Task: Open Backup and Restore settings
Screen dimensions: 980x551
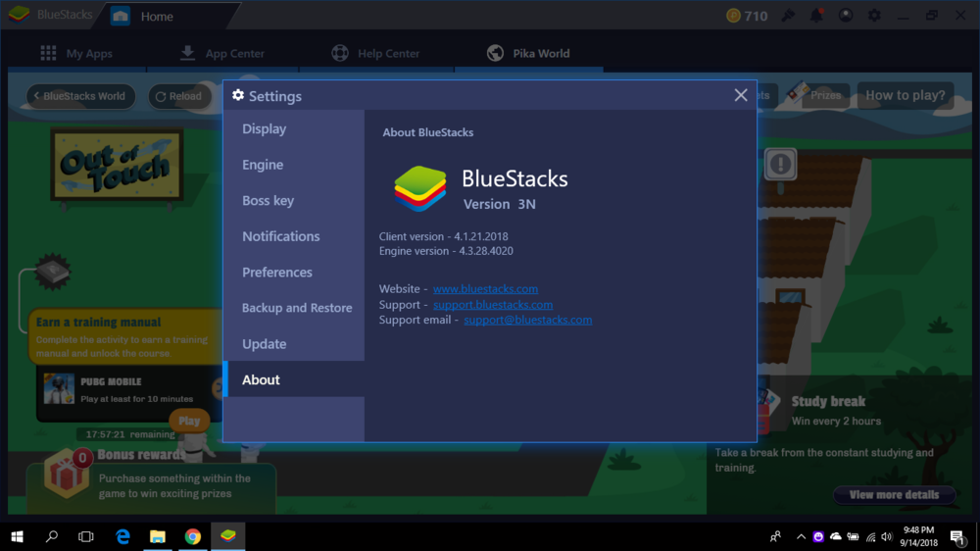Action: pyautogui.click(x=297, y=308)
